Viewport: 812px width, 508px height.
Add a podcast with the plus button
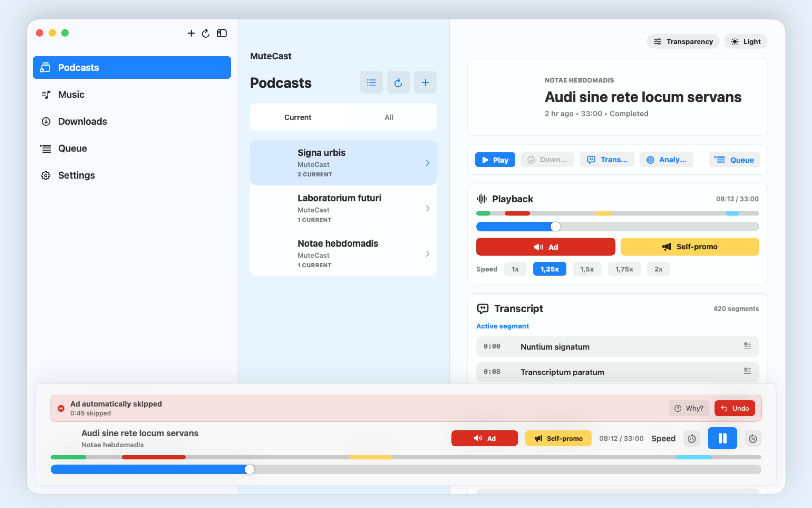[x=425, y=82]
